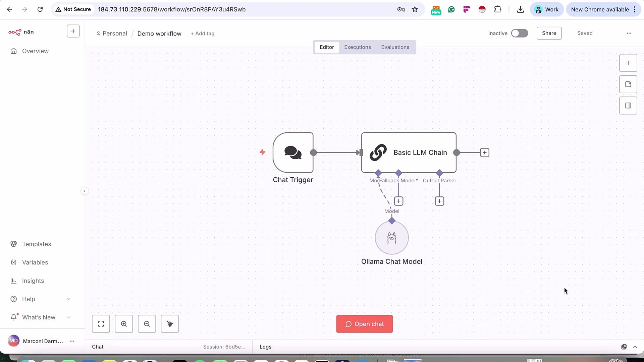Click the add node plus button on canvas

coord(628,63)
